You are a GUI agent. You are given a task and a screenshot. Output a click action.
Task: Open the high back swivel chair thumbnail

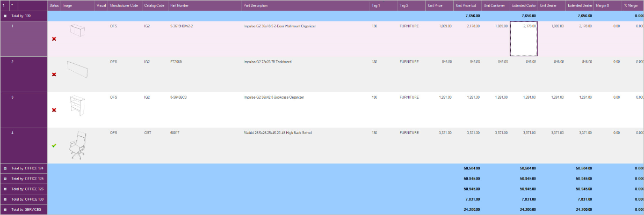[77, 145]
